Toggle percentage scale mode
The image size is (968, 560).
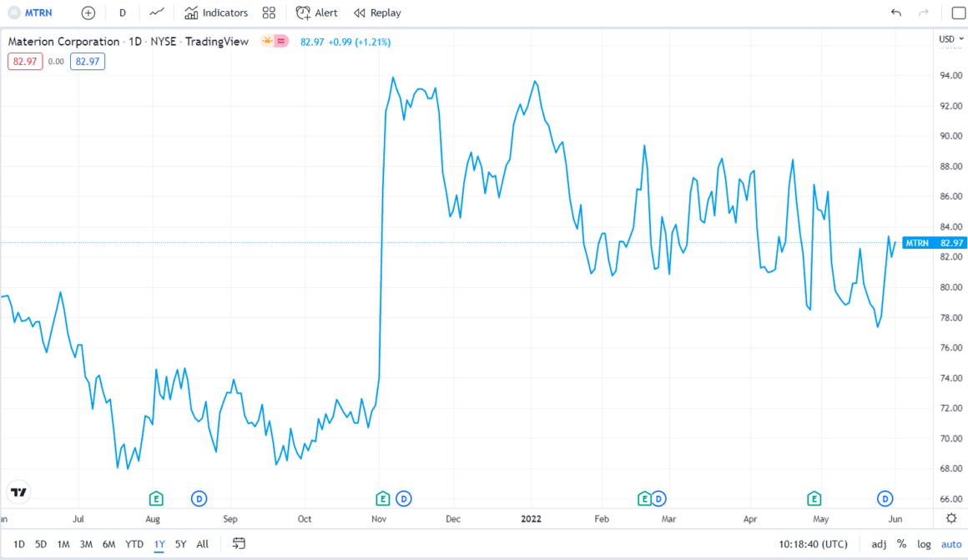[x=901, y=543]
